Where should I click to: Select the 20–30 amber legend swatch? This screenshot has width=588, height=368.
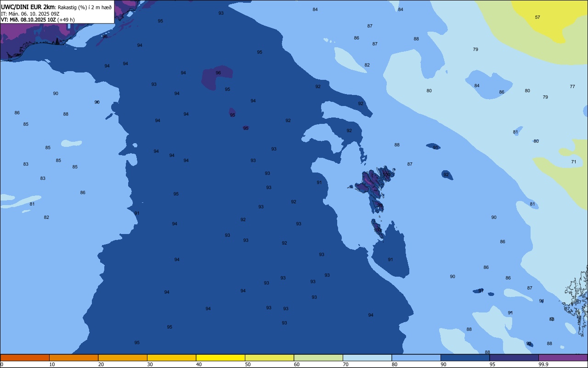[x=123, y=357]
